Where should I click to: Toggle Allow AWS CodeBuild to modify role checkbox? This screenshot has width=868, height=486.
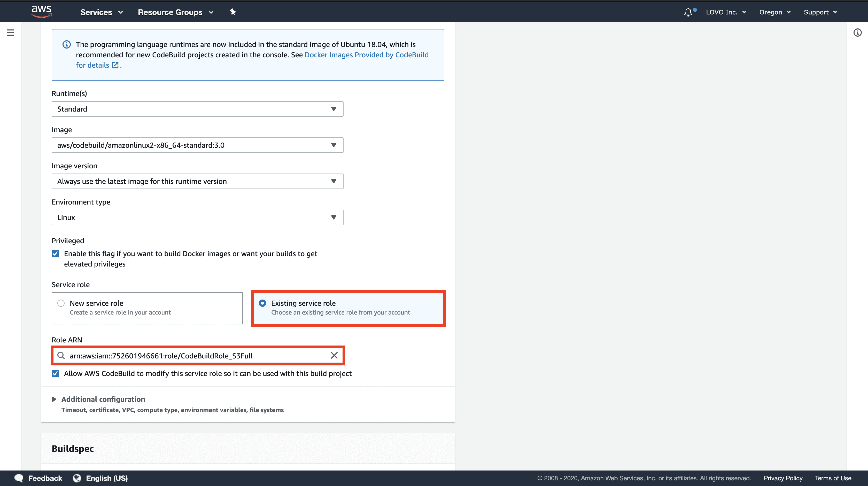pyautogui.click(x=55, y=373)
